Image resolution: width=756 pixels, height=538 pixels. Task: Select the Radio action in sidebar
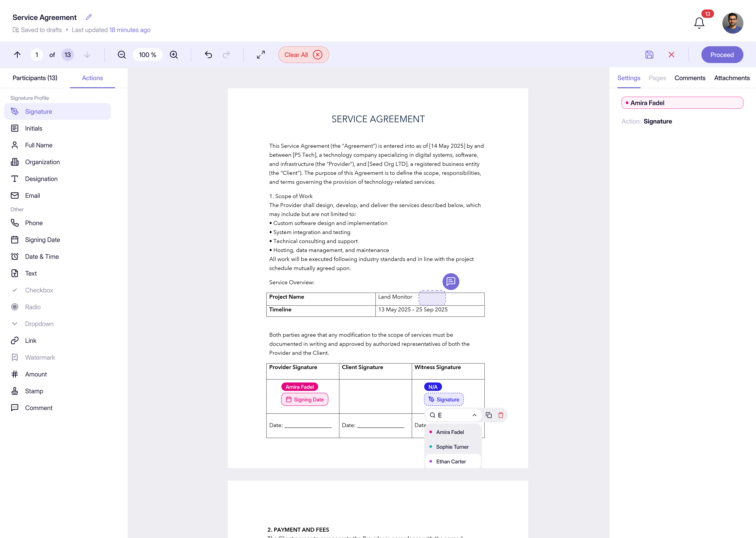pos(33,307)
